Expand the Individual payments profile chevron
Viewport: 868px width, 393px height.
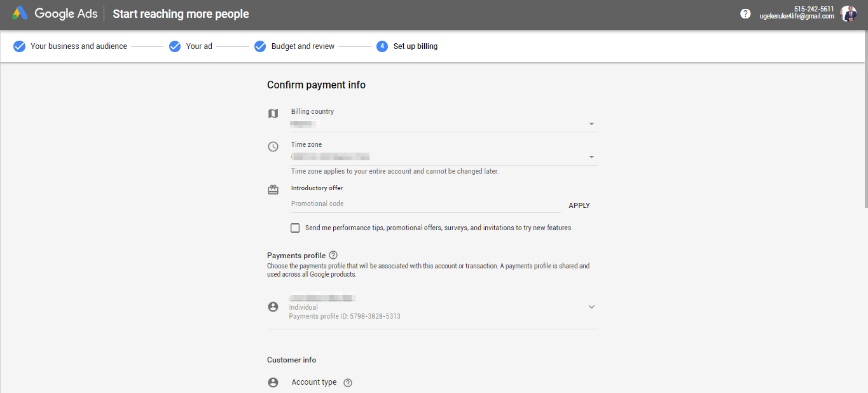(x=591, y=307)
